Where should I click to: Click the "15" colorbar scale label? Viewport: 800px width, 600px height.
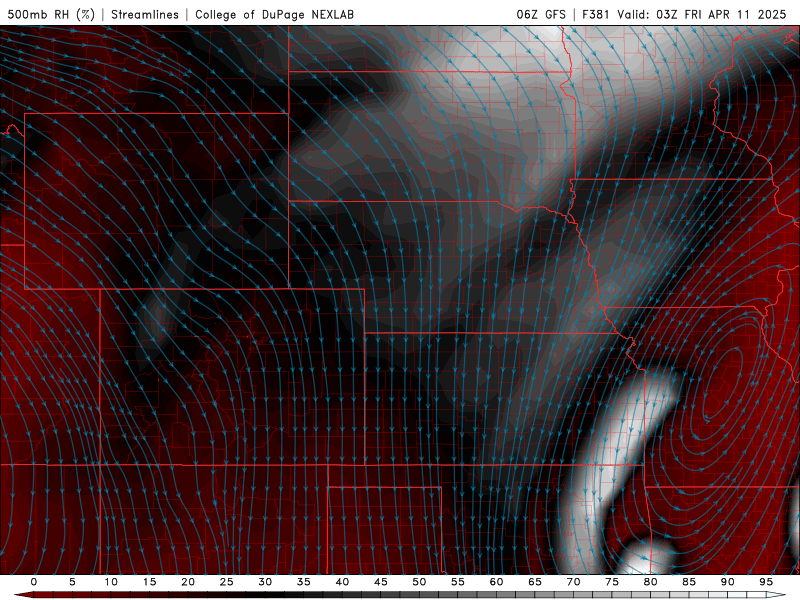pyautogui.click(x=149, y=582)
